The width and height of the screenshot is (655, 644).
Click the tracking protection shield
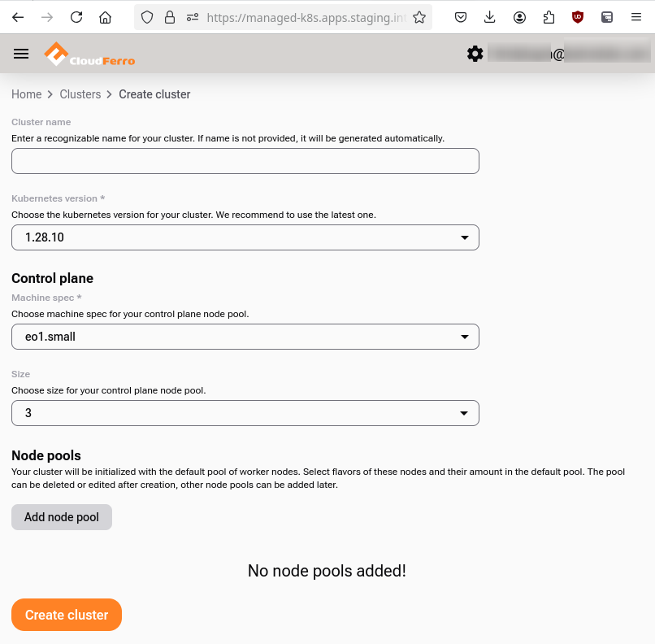(146, 17)
